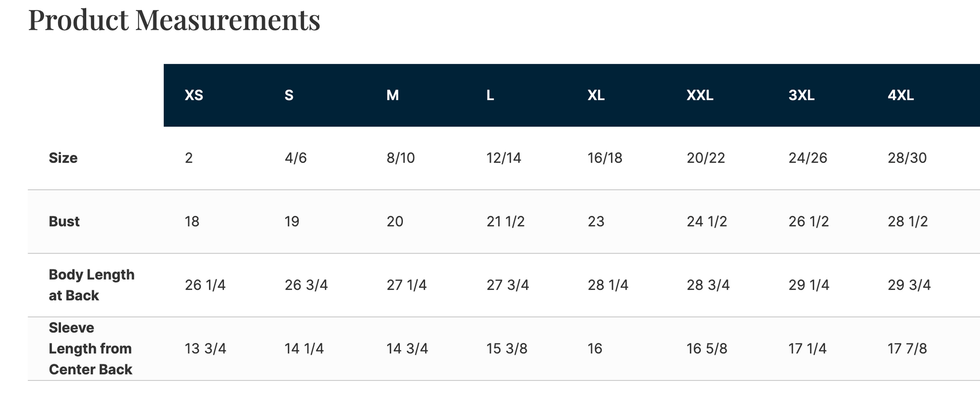This screenshot has width=980, height=397.
Task: Click the Body Length at Back label
Action: pos(91,285)
